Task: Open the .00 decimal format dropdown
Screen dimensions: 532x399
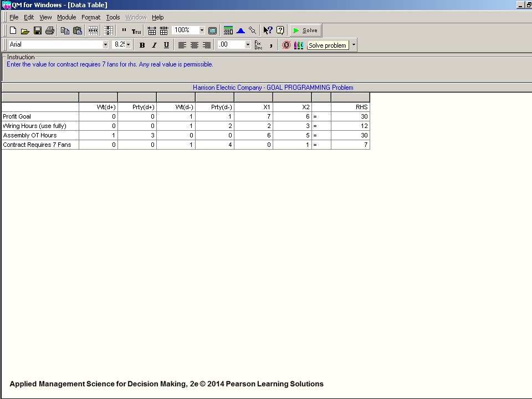Action: (x=248, y=44)
